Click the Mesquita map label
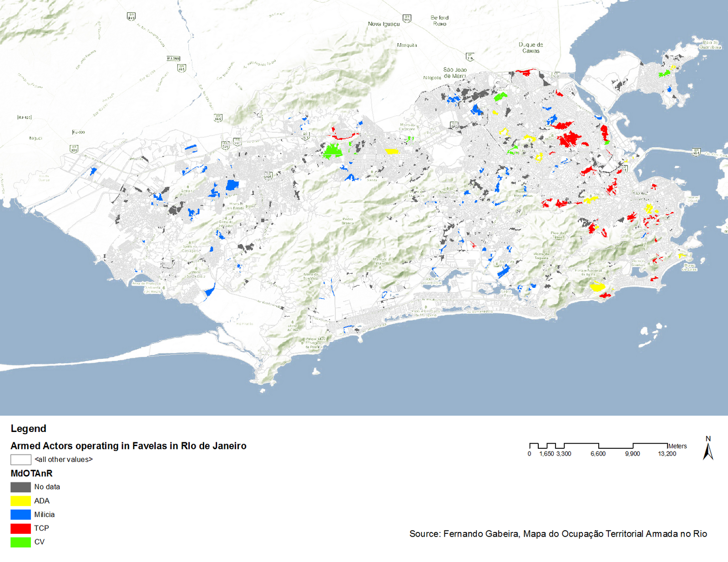Image resolution: width=728 pixels, height=562 pixels. pos(407,45)
